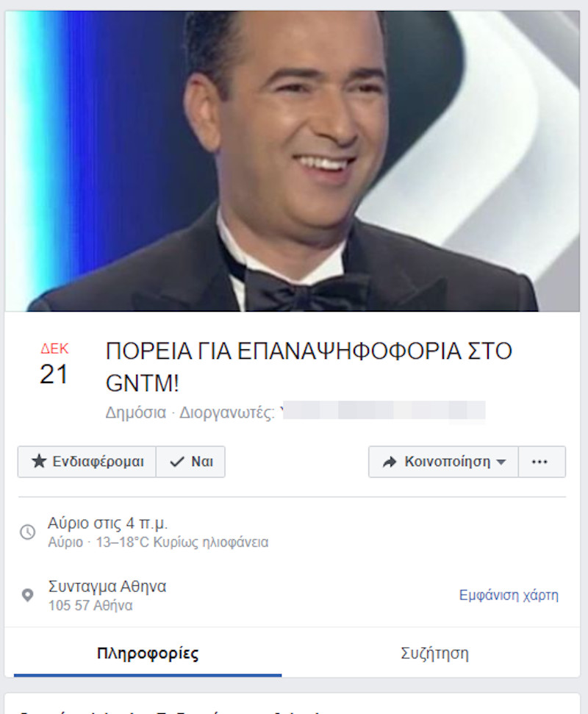The image size is (588, 714).
Task: Switch to the Συζήτηση tab
Action: coord(434,653)
